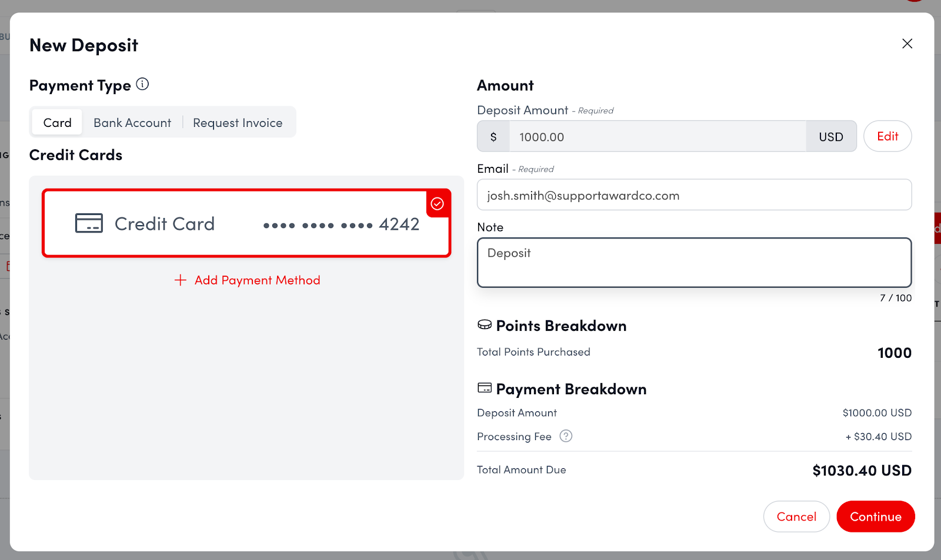Click the Add Payment Method link

tap(257, 280)
